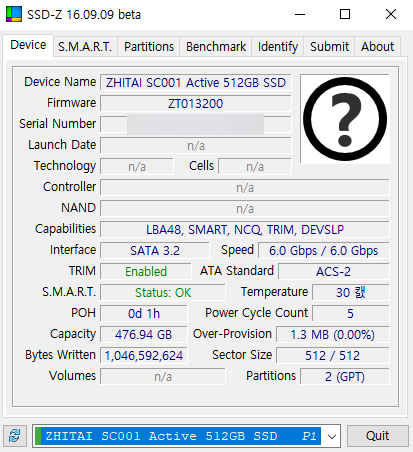The width and height of the screenshot is (413, 452).
Task: Click the Temperature value 30
Action: 350,293
